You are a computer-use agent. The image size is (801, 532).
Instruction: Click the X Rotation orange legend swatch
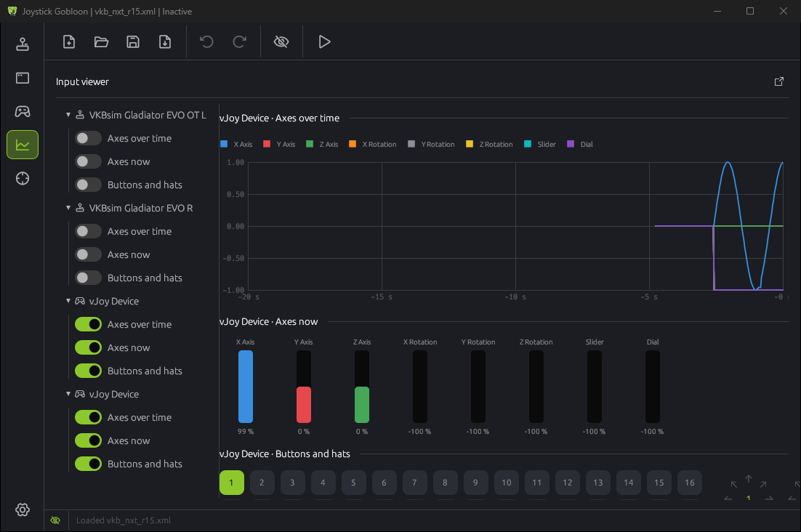(x=353, y=144)
